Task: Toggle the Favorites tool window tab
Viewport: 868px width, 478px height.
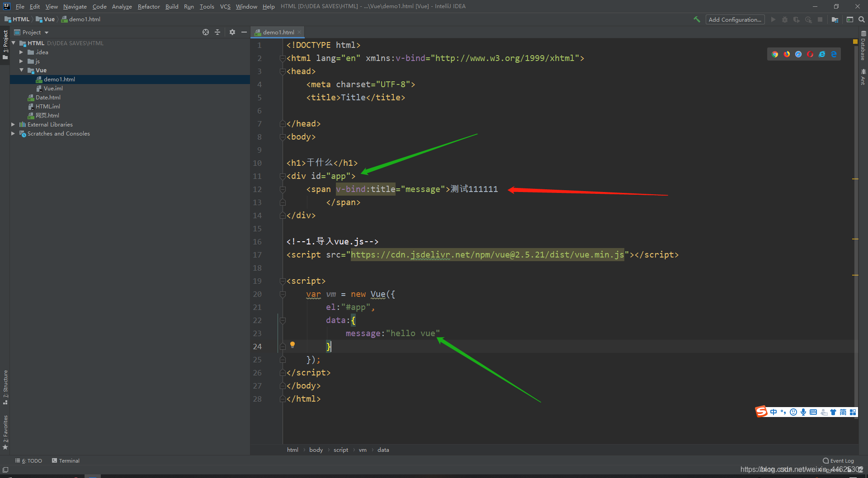Action: [5, 432]
